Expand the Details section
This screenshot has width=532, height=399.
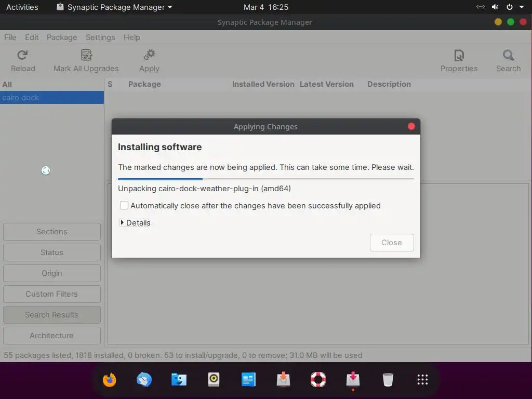135,222
